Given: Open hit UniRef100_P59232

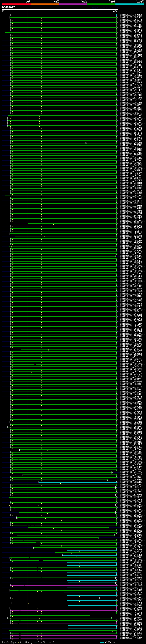Looking at the screenshot, I should [x=131, y=562].
